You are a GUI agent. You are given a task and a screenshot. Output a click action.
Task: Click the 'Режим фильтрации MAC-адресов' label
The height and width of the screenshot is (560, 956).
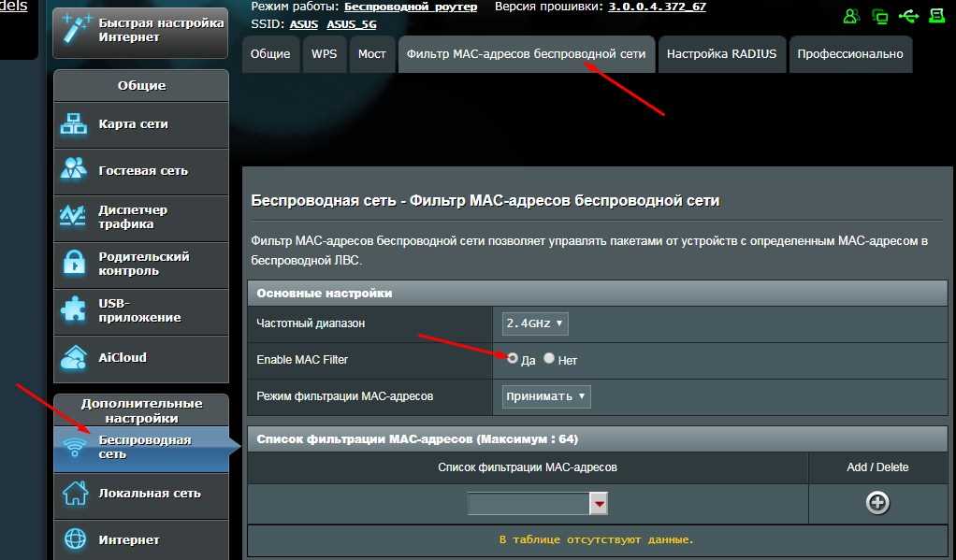coord(344,396)
